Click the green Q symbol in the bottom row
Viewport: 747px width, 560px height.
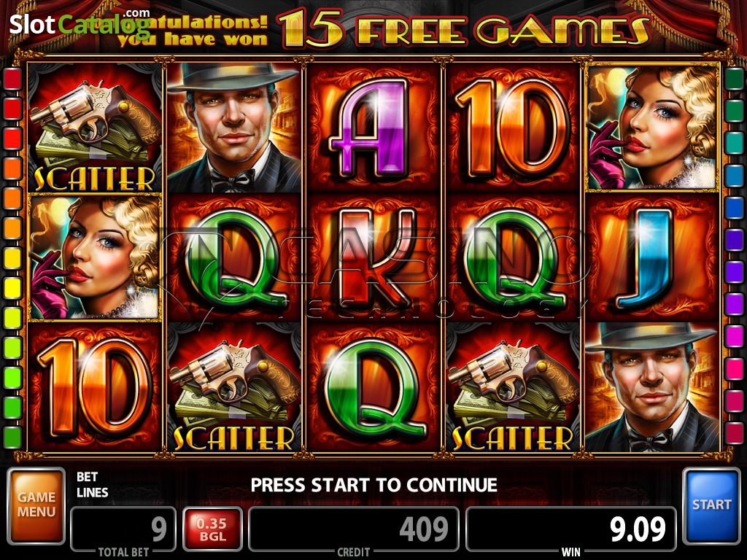click(373, 387)
